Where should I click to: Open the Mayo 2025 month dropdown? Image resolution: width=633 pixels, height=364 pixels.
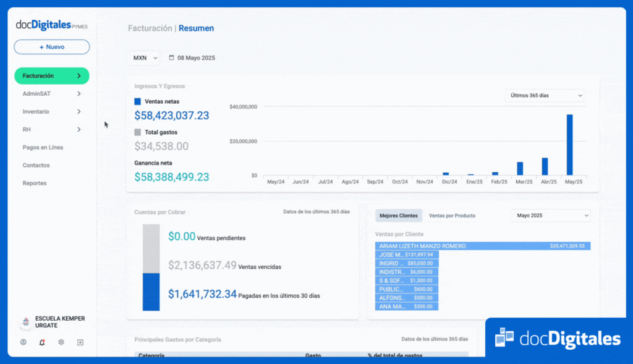click(550, 216)
